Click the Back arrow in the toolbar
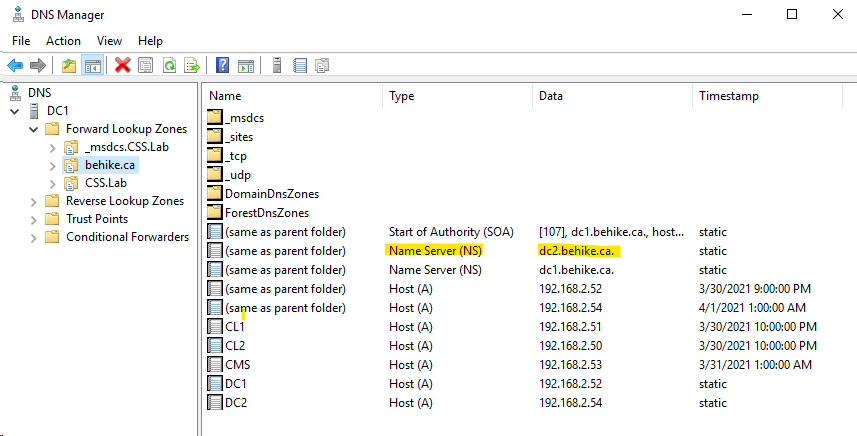The height and width of the screenshot is (436, 857). click(15, 65)
